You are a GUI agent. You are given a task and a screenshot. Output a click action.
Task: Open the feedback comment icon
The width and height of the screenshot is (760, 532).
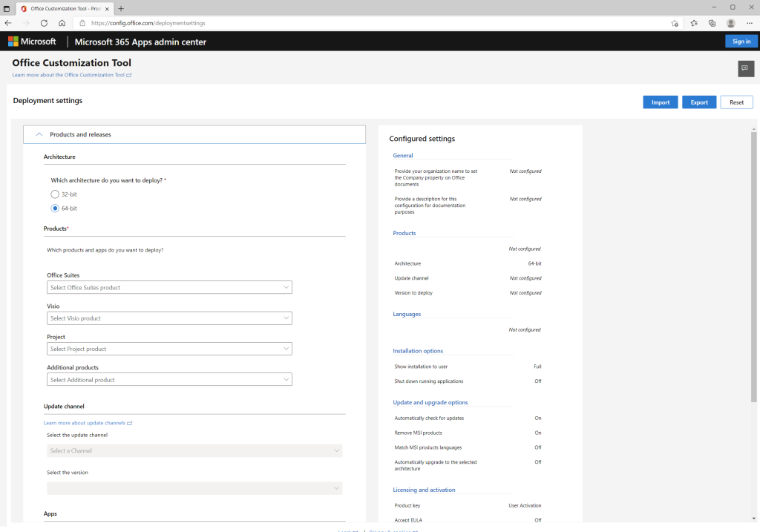tap(745, 68)
